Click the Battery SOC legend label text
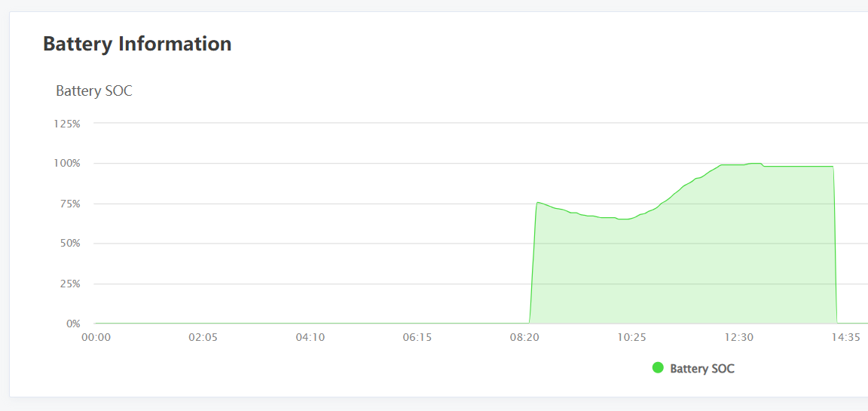 [x=701, y=369]
